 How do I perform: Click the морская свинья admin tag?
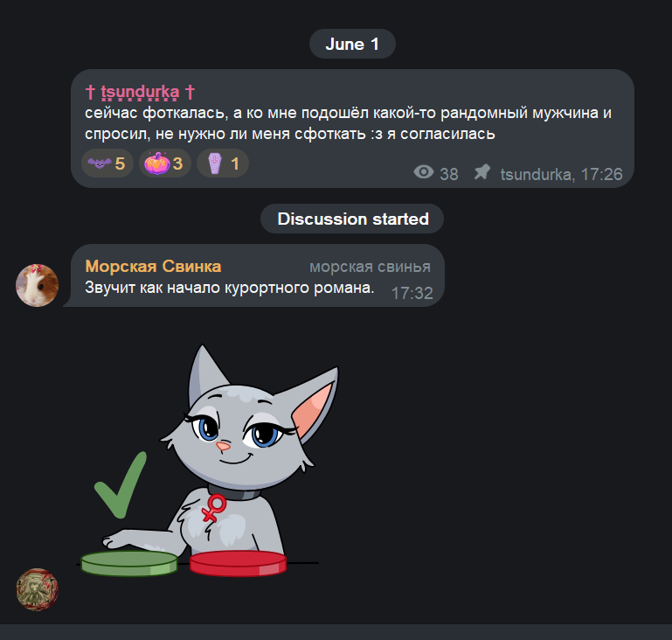click(x=370, y=267)
